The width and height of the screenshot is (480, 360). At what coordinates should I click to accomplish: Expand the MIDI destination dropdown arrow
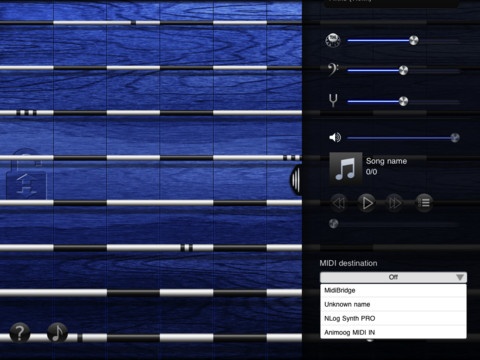coord(460,277)
